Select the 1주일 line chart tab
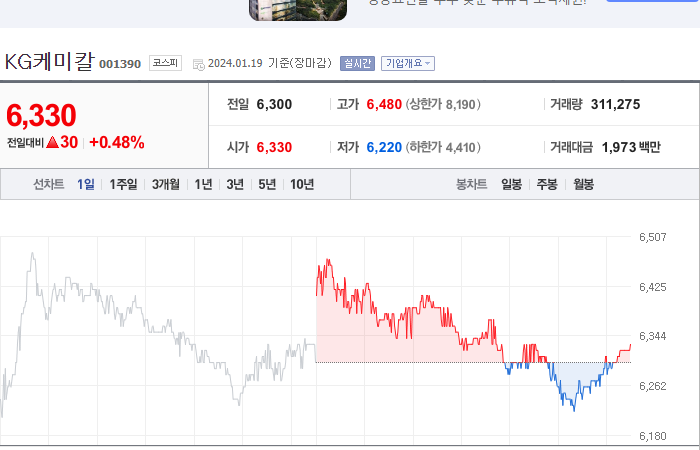This screenshot has width=700, height=450. coord(124,184)
